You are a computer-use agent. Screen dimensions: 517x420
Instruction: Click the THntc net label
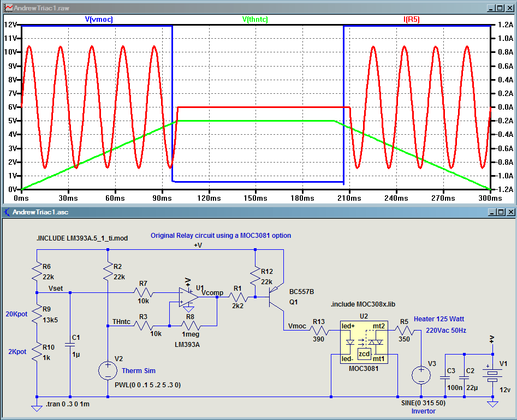coord(121,321)
